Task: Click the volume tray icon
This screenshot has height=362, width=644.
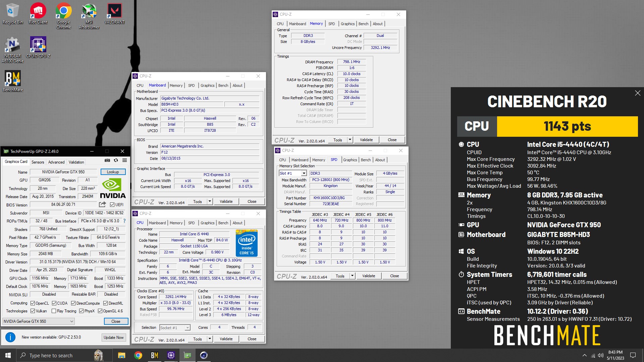Action: pos(601,355)
